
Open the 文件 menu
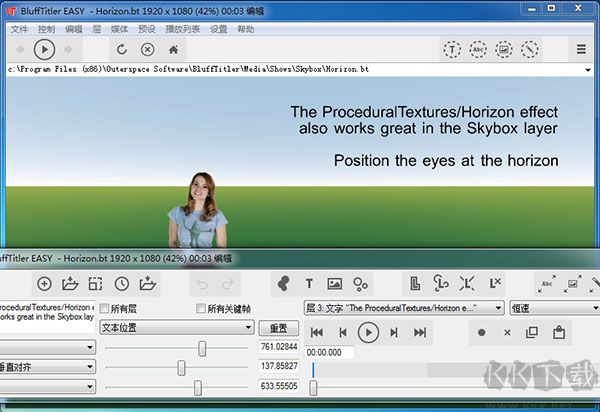19,29
